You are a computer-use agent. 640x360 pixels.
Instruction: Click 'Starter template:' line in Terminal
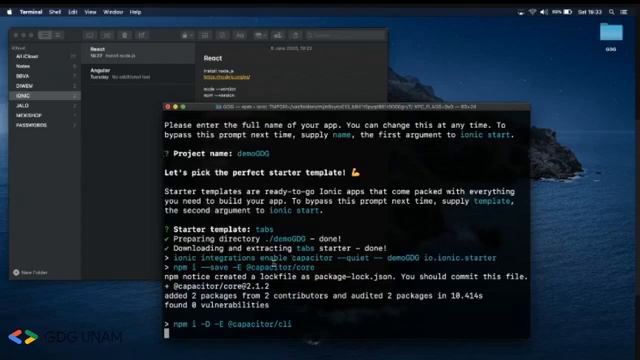click(219, 229)
